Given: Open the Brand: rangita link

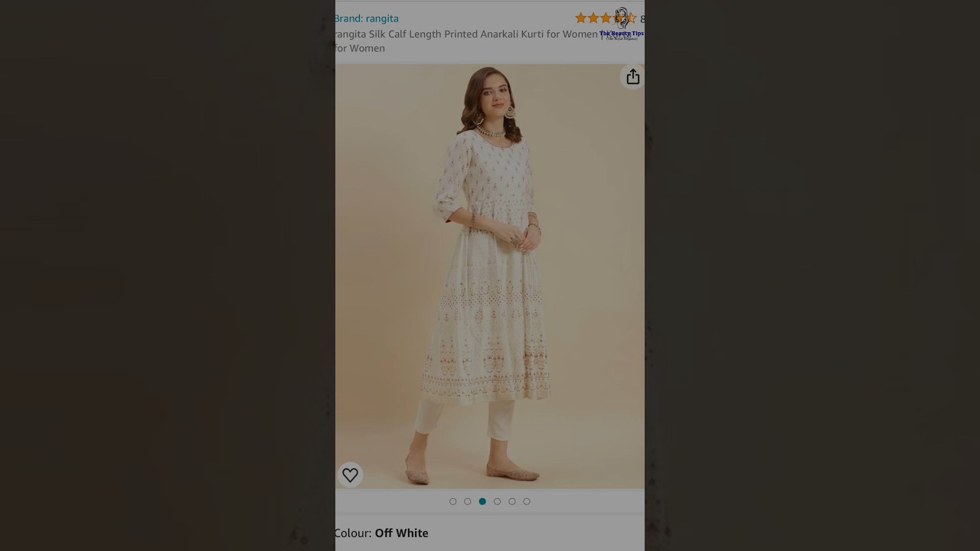Looking at the screenshot, I should [x=367, y=18].
